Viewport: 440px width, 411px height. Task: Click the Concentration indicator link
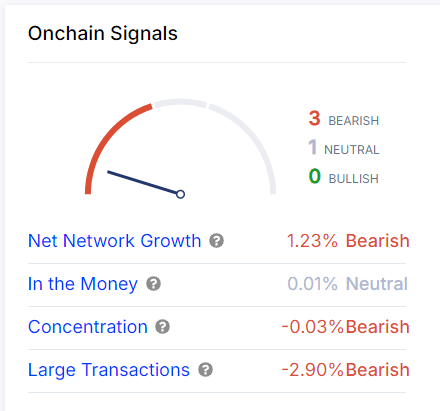[x=88, y=327]
